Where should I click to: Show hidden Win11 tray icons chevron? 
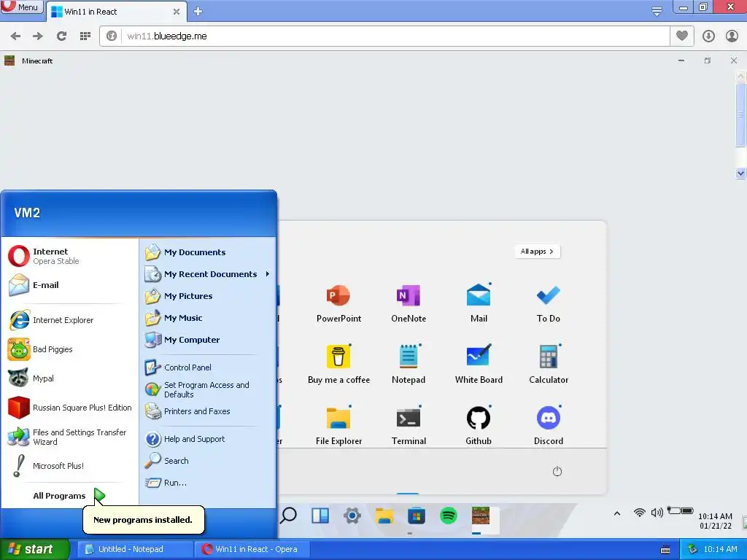point(617,513)
